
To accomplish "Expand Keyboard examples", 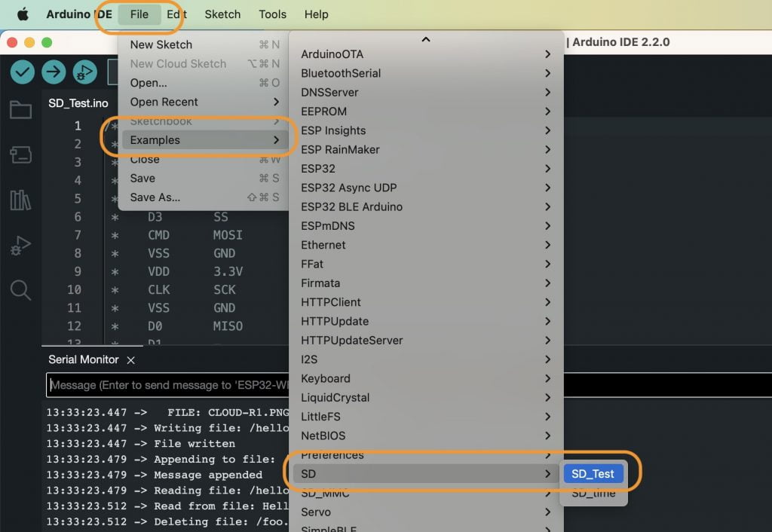I will click(x=426, y=378).
